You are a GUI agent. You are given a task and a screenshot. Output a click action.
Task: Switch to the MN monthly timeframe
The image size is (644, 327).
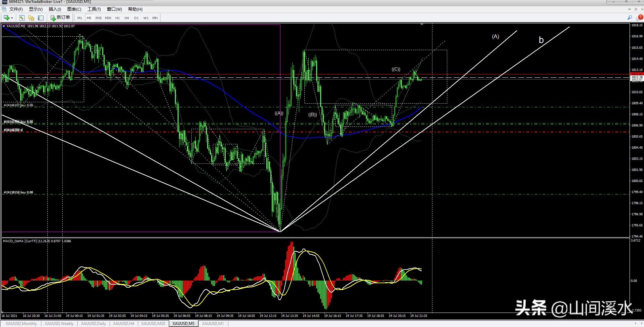155,18
